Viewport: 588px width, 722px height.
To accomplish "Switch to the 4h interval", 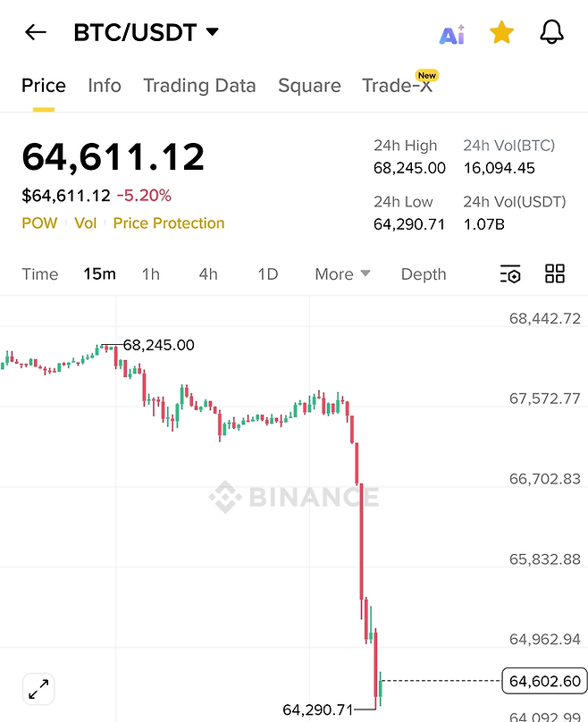I will coord(208,274).
